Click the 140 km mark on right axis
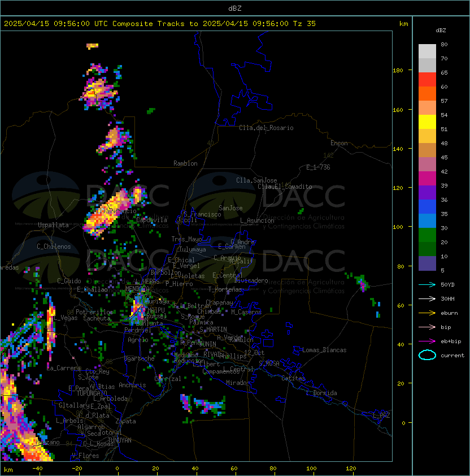This screenshot has height=476, width=470. [398, 149]
